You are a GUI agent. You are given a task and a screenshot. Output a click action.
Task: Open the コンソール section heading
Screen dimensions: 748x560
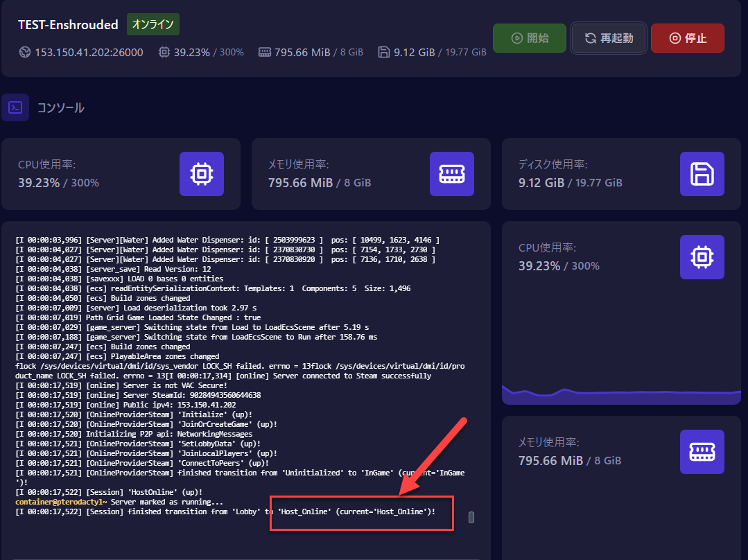point(60,107)
